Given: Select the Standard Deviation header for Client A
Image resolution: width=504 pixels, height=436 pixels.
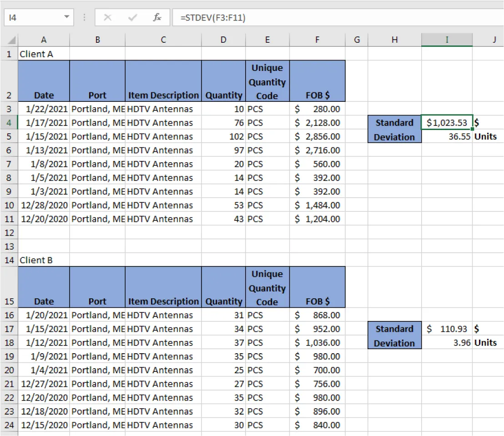Looking at the screenshot, I should pyautogui.click(x=394, y=130).
